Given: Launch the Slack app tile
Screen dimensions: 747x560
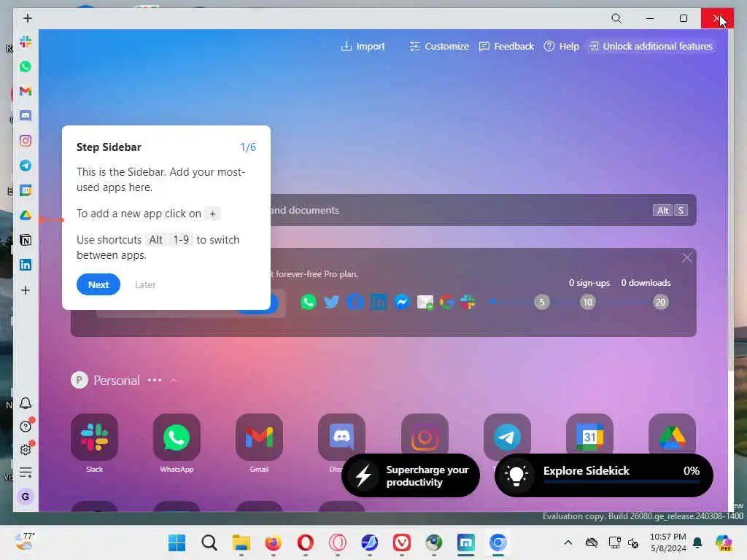Looking at the screenshot, I should point(94,437).
